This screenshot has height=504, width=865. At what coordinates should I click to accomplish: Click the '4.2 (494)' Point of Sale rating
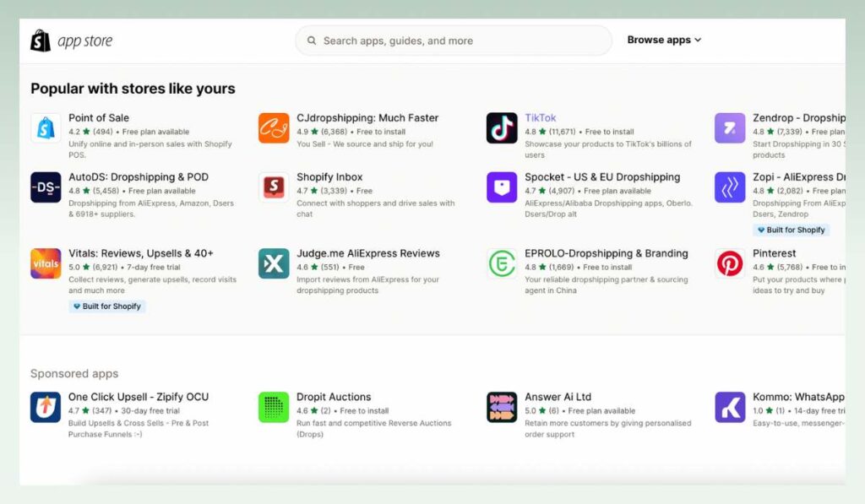(x=90, y=132)
